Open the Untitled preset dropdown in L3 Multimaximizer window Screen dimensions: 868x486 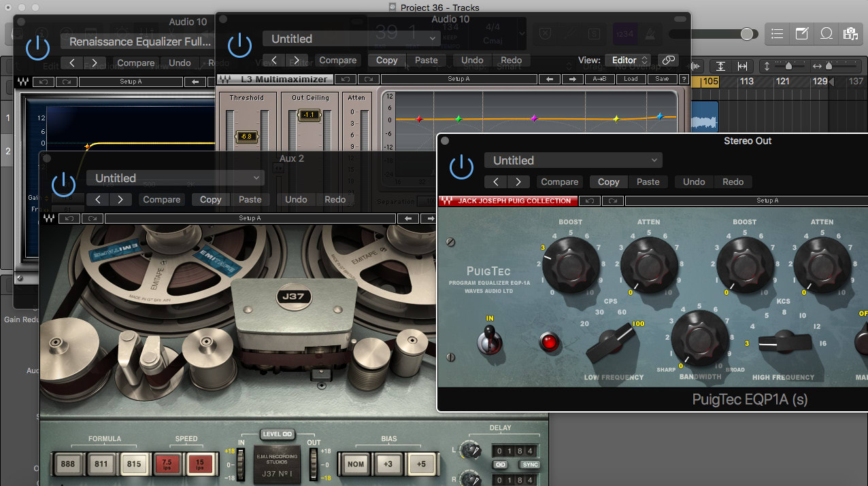[352, 39]
